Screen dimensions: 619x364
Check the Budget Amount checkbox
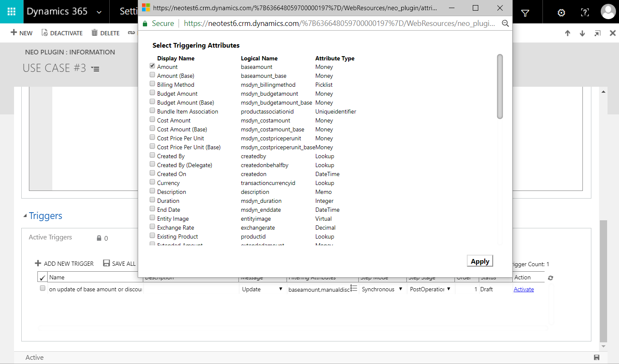pyautogui.click(x=152, y=93)
